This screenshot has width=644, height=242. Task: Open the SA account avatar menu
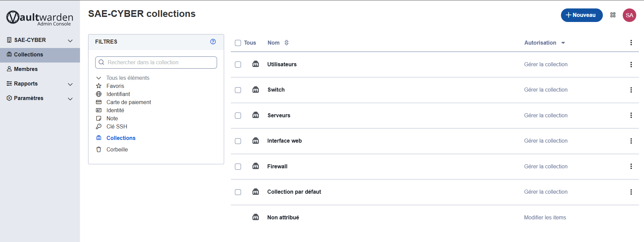(x=629, y=15)
